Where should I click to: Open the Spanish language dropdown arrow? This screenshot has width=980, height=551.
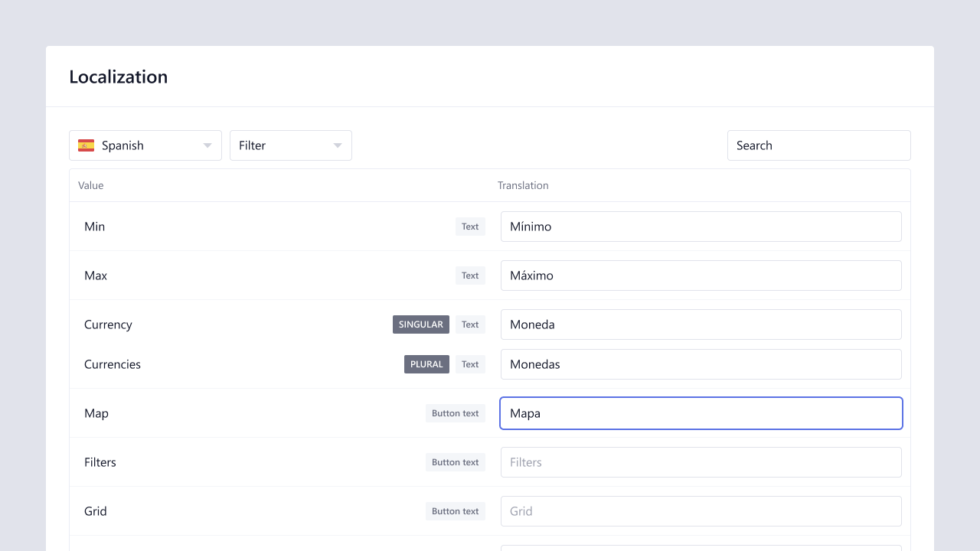tap(207, 145)
